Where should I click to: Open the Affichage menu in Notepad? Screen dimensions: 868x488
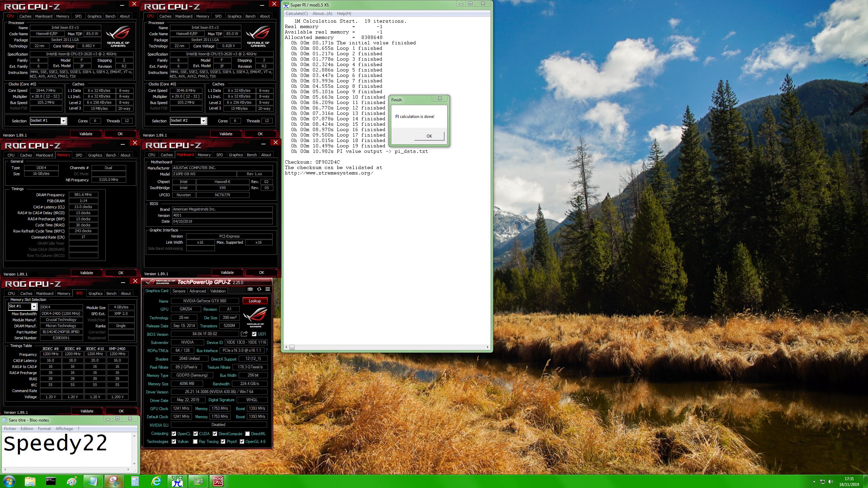[x=64, y=428]
